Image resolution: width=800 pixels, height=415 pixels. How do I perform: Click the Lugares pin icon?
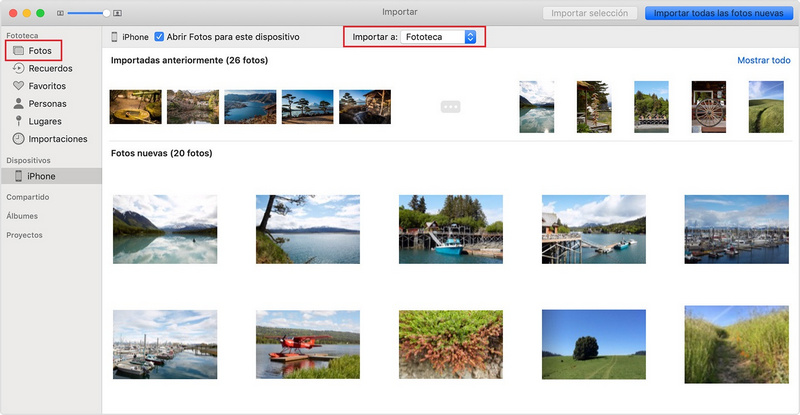click(18, 121)
